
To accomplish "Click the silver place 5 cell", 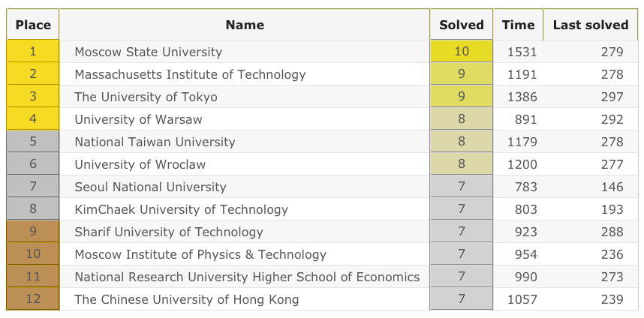I will pyautogui.click(x=33, y=142).
